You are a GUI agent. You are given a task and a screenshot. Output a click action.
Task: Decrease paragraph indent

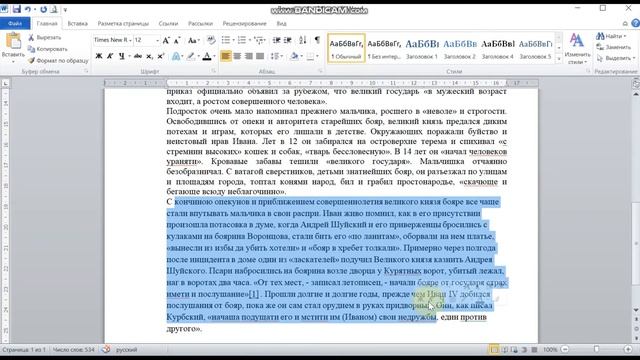(276, 40)
